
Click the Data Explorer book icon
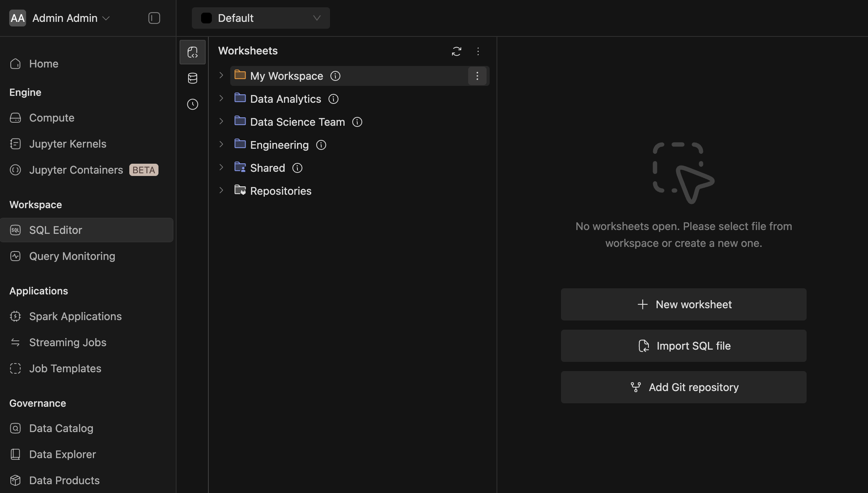click(15, 454)
